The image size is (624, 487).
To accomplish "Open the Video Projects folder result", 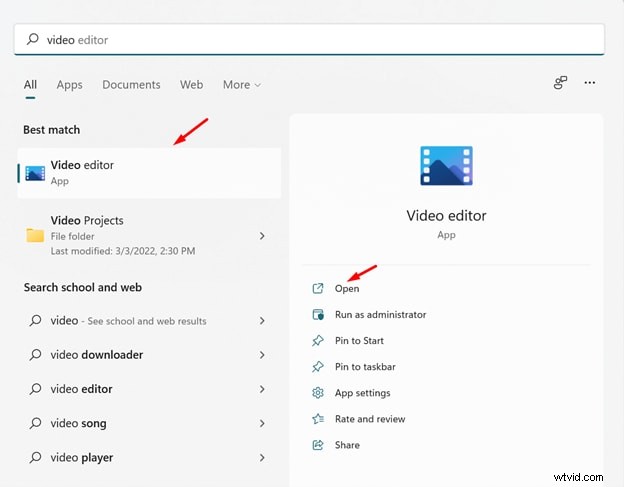I will (149, 236).
